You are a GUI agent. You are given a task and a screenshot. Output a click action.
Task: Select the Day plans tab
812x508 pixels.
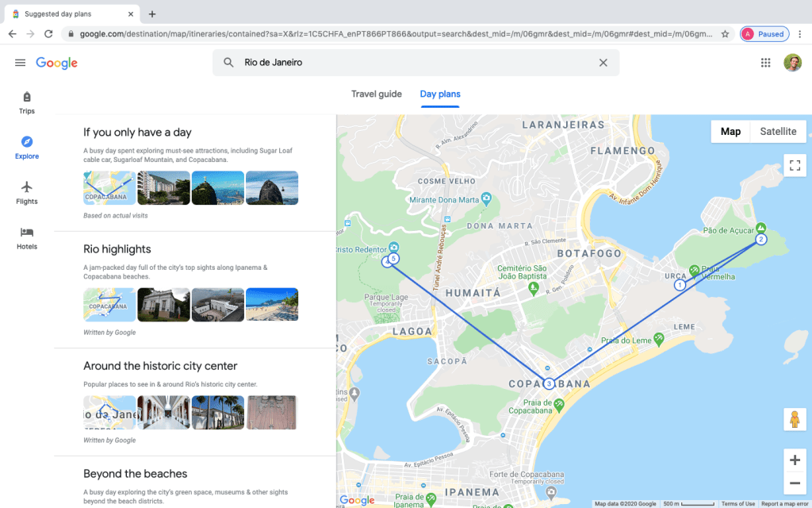click(440, 94)
